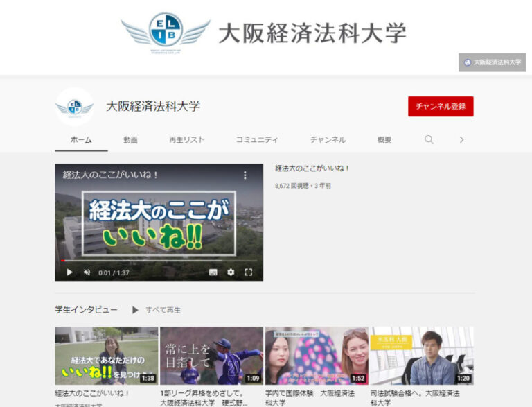Open video player settings gear
This screenshot has height=407, width=532.
click(231, 272)
